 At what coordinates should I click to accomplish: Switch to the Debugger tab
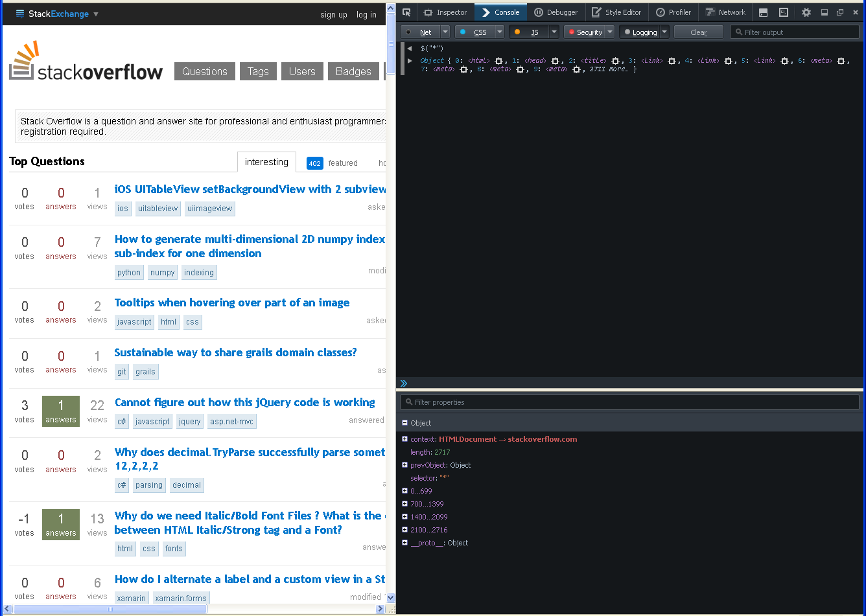(556, 12)
